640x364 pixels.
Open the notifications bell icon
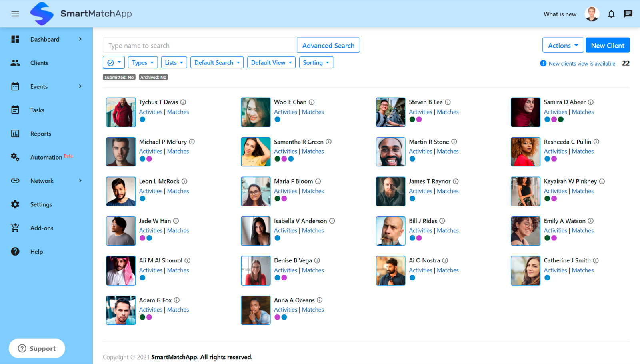(x=611, y=14)
